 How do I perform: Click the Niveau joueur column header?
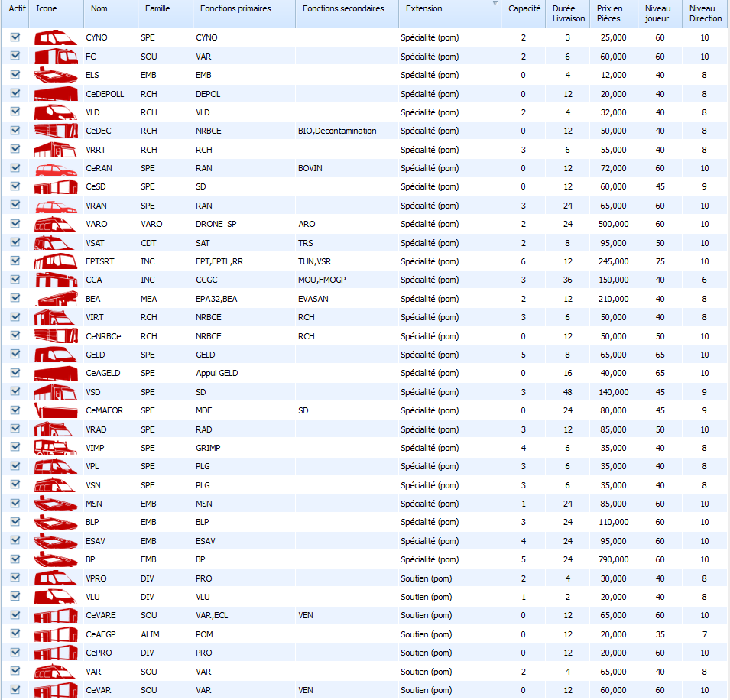pos(659,13)
